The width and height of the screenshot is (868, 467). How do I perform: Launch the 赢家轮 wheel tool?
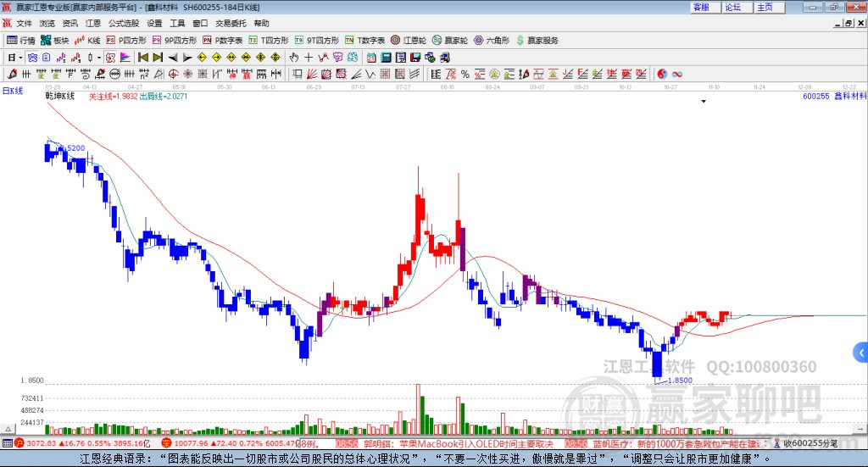450,41
